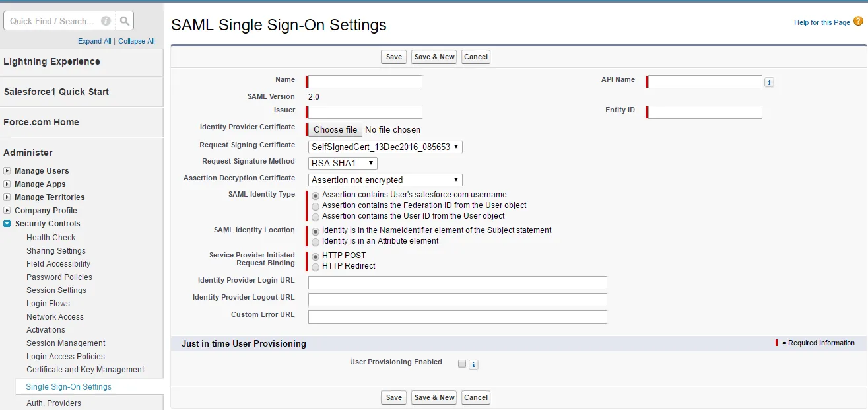868x410 pixels.
Task: Go to Session Settings in sidebar
Action: click(56, 290)
